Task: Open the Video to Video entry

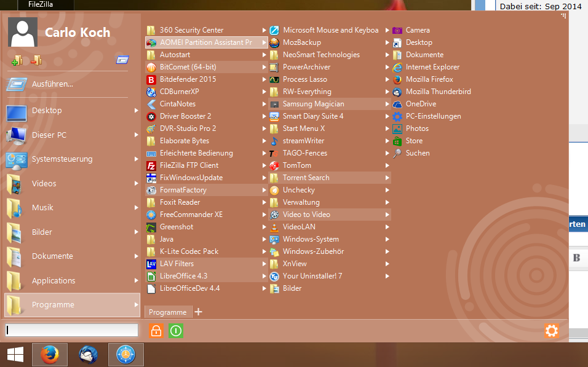Action: (330, 215)
